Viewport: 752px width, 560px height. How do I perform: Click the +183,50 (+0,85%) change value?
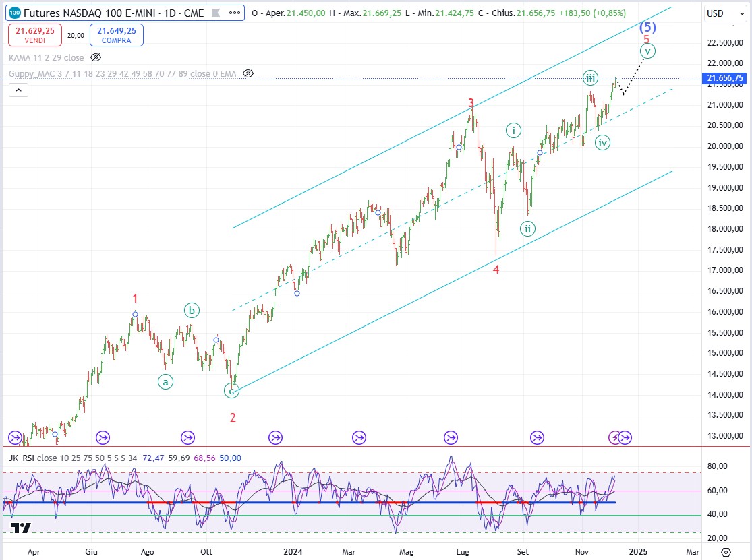592,13
